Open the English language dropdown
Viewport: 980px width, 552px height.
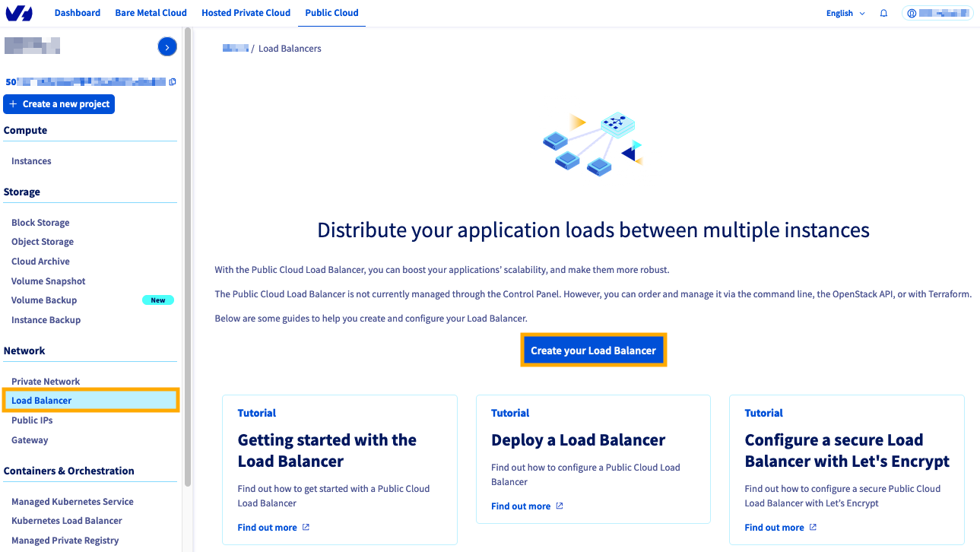(839, 13)
